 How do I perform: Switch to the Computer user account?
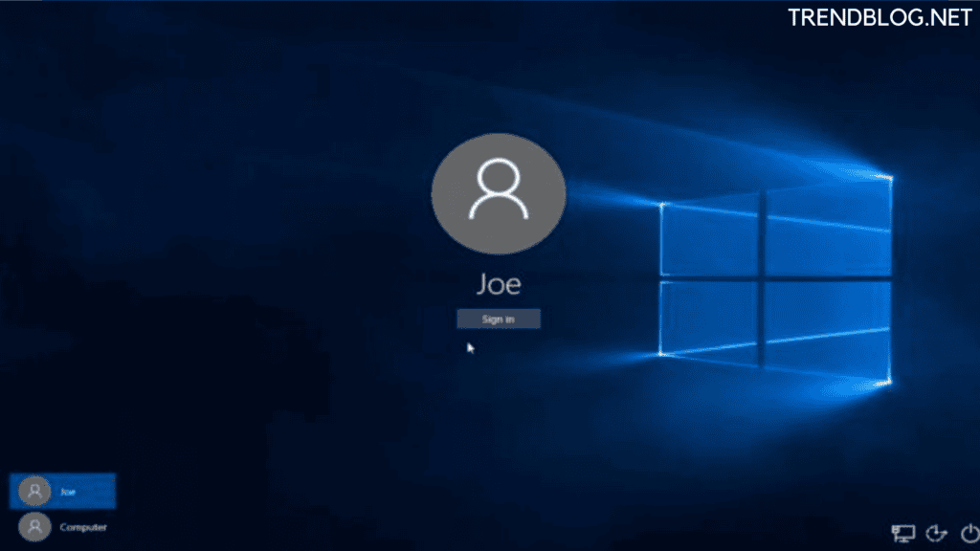click(62, 527)
